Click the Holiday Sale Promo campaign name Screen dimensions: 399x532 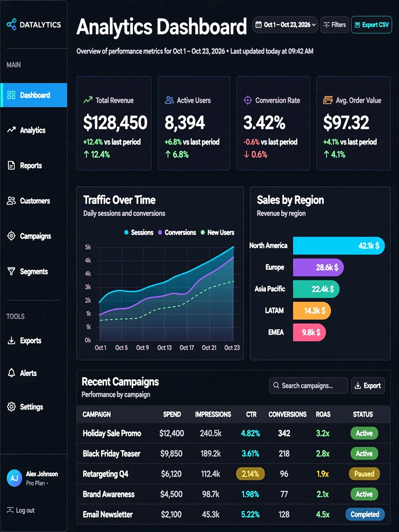112,433
